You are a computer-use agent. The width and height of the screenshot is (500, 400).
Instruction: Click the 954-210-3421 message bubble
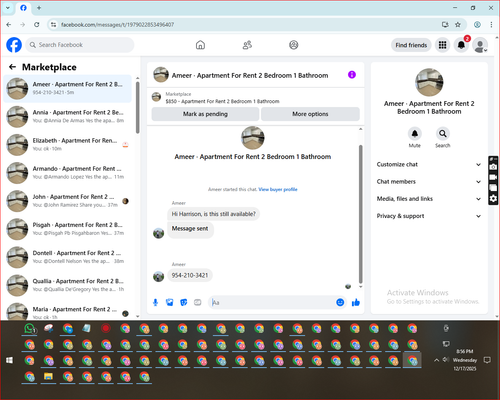point(190,275)
